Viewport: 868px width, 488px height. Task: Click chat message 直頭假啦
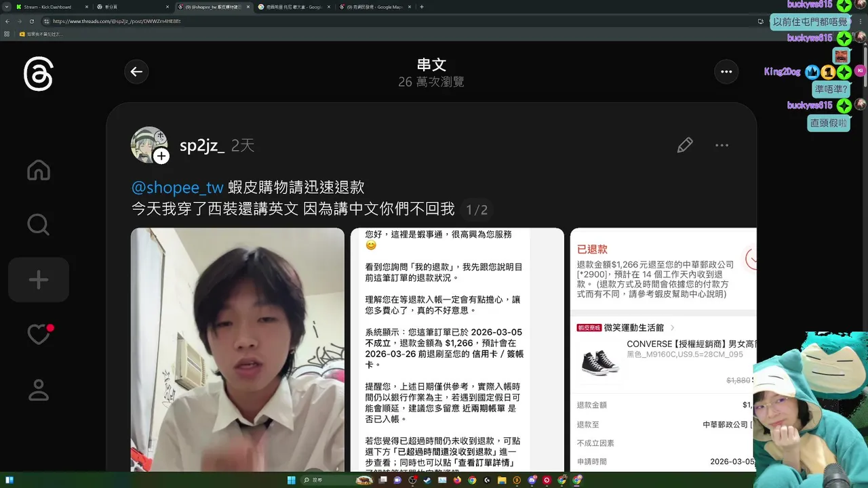829,123
